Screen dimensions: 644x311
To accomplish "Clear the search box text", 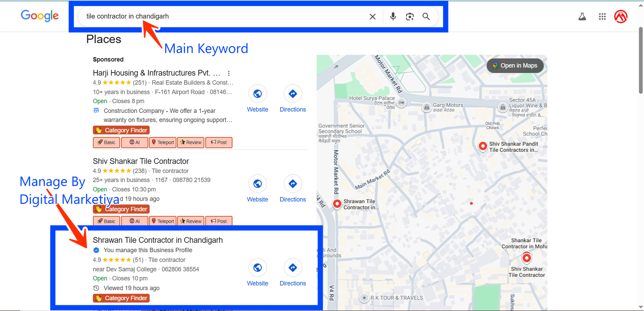I will point(372,17).
